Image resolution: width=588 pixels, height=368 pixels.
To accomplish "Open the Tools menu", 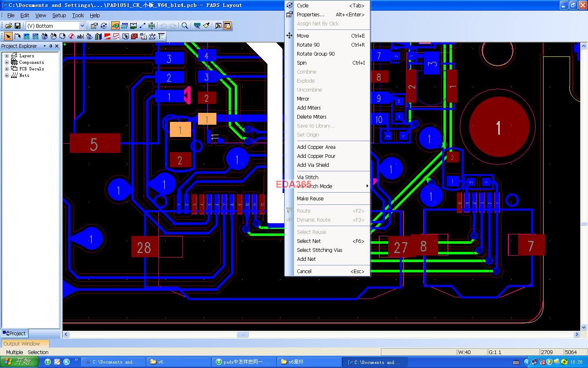I will click(78, 15).
